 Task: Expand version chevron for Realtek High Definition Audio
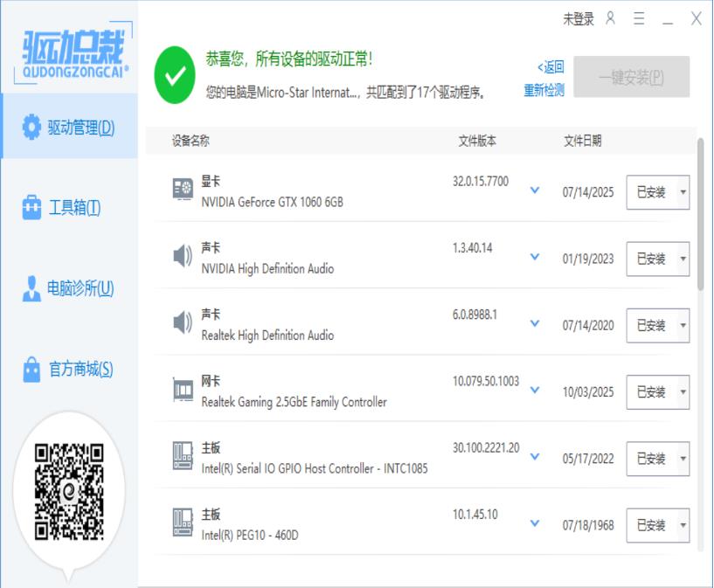pos(535,323)
